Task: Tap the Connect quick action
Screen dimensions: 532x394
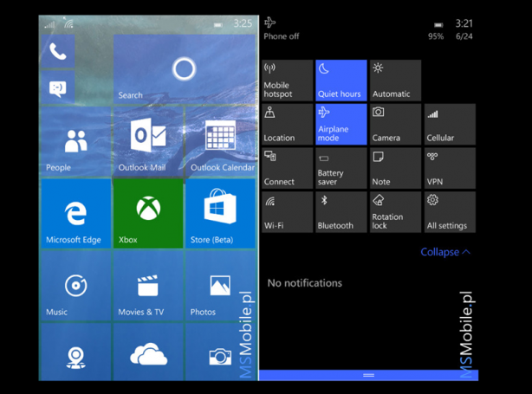Action: point(287,168)
